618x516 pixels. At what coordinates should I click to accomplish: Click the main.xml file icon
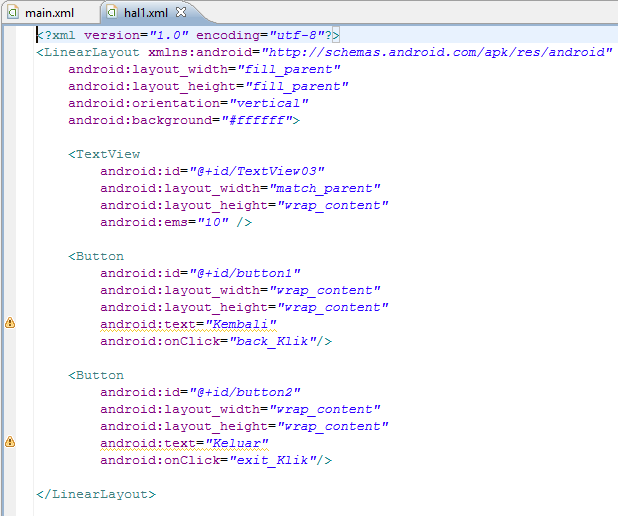pos(13,13)
